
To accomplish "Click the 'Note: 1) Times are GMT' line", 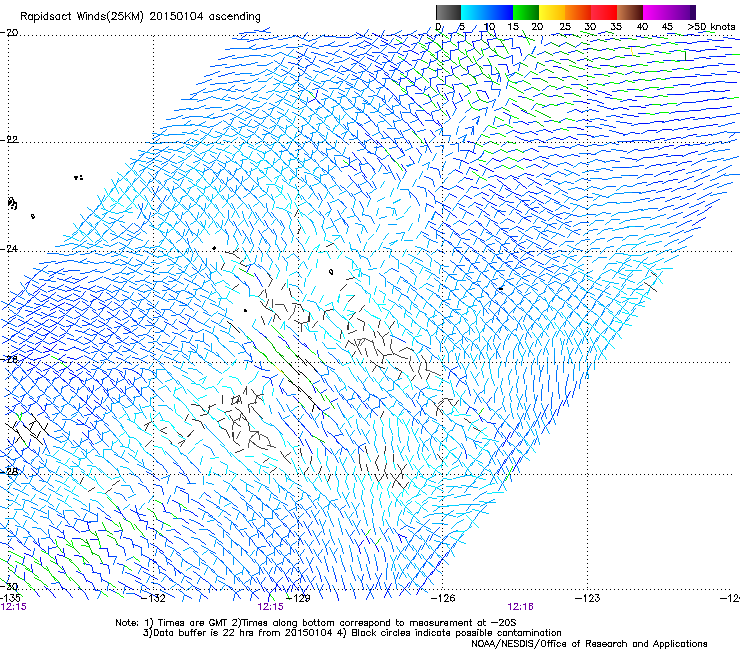I will [316, 623].
